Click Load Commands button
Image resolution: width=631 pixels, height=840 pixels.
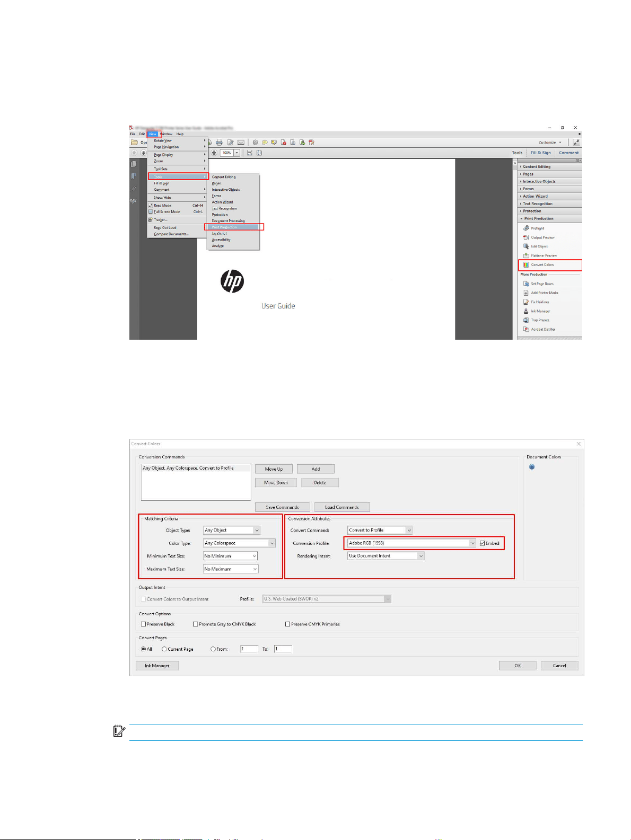click(x=342, y=507)
